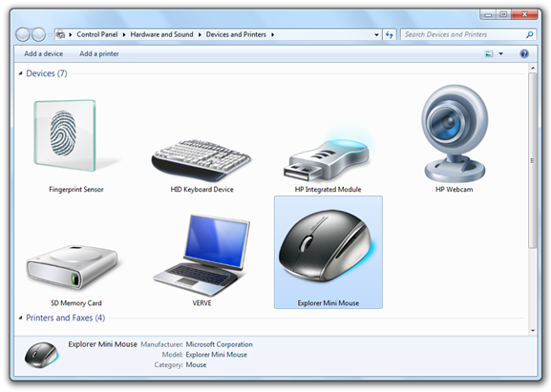Open the address bar history dropdown
The height and width of the screenshot is (392, 551).
click(376, 34)
